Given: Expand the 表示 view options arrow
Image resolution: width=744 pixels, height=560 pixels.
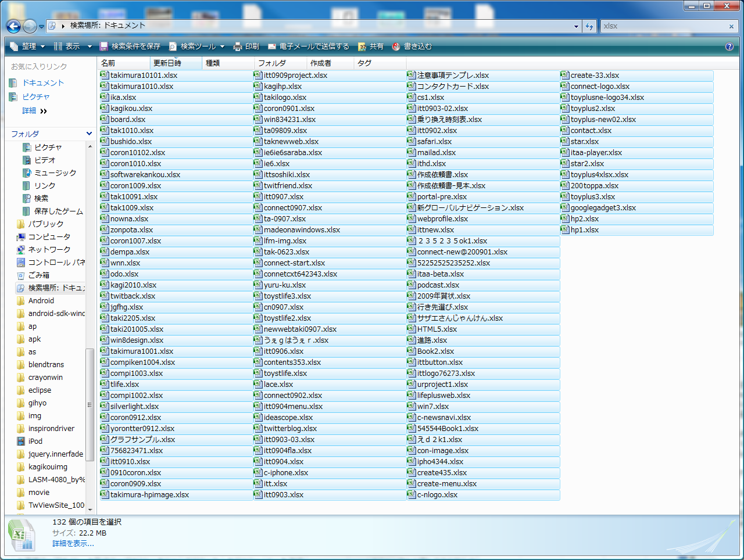Looking at the screenshot, I should [x=90, y=46].
